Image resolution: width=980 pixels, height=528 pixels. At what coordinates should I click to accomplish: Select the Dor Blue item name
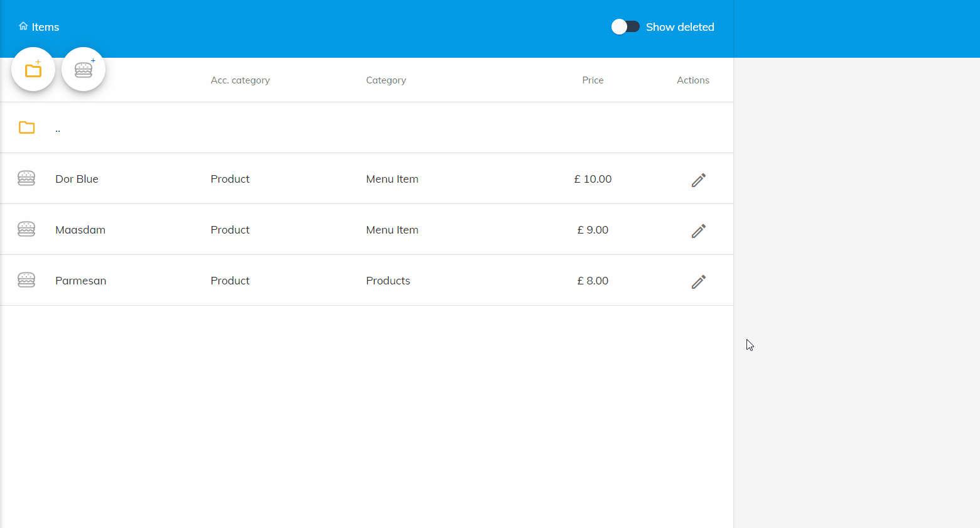click(77, 179)
